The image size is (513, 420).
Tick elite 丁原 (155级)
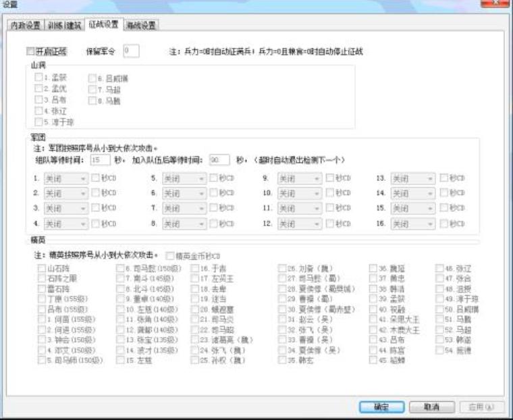point(42,299)
